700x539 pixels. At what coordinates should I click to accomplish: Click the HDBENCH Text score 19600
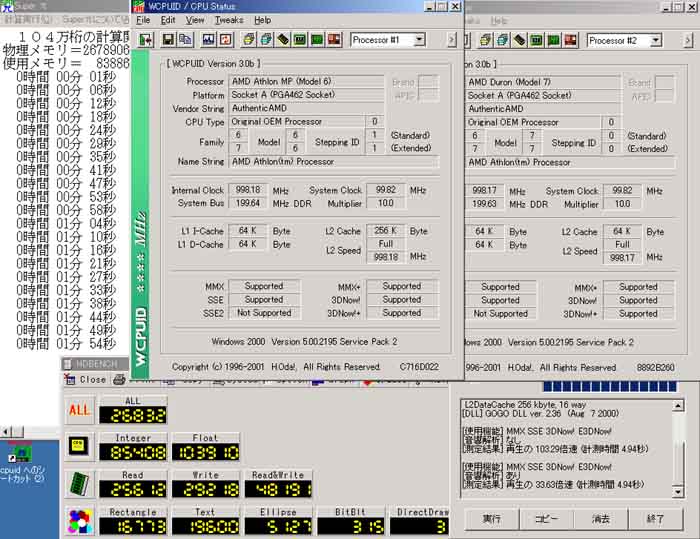click(206, 527)
